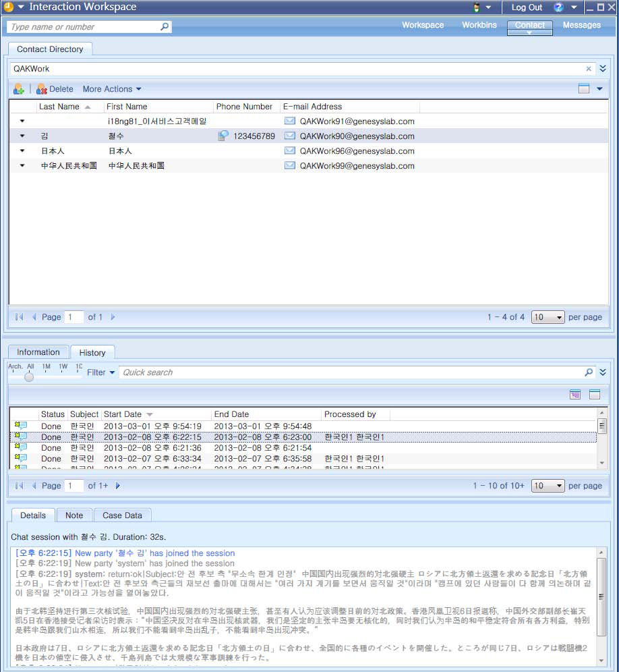Expand the row arrow for 日本人 contact
Screen dimensions: 619x672
[x=22, y=151]
